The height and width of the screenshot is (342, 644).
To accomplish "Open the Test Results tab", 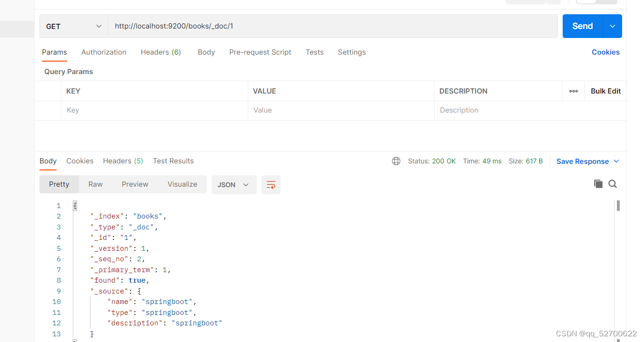I will (173, 161).
